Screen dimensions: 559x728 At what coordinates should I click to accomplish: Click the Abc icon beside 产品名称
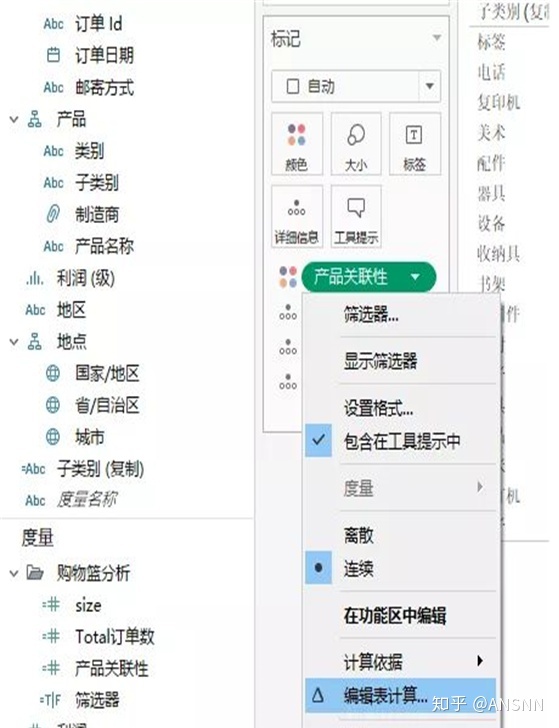(53, 246)
